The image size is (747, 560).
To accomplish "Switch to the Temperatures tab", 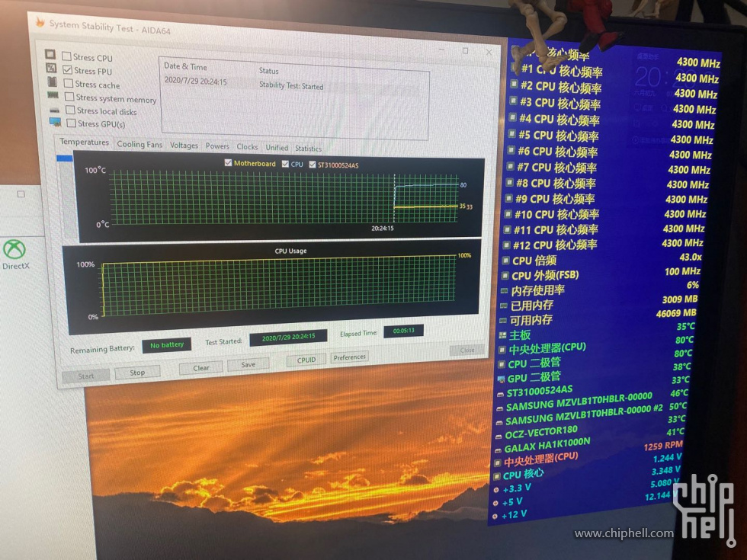I will pos(85,142).
